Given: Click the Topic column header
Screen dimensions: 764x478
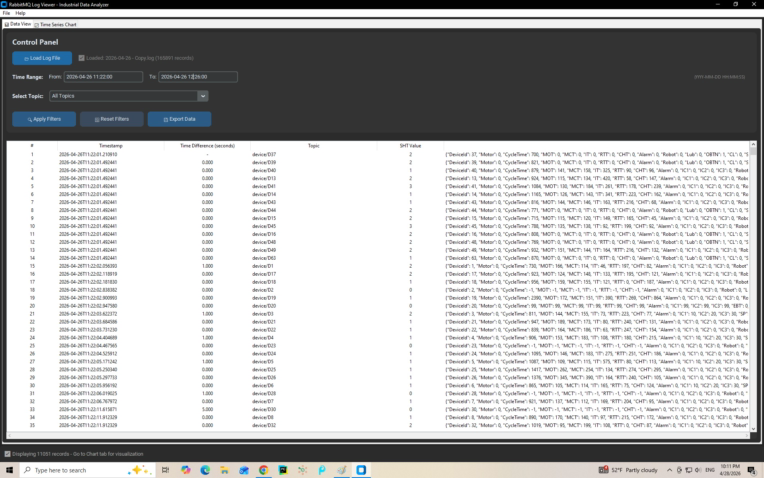Looking at the screenshot, I should (x=313, y=146).
